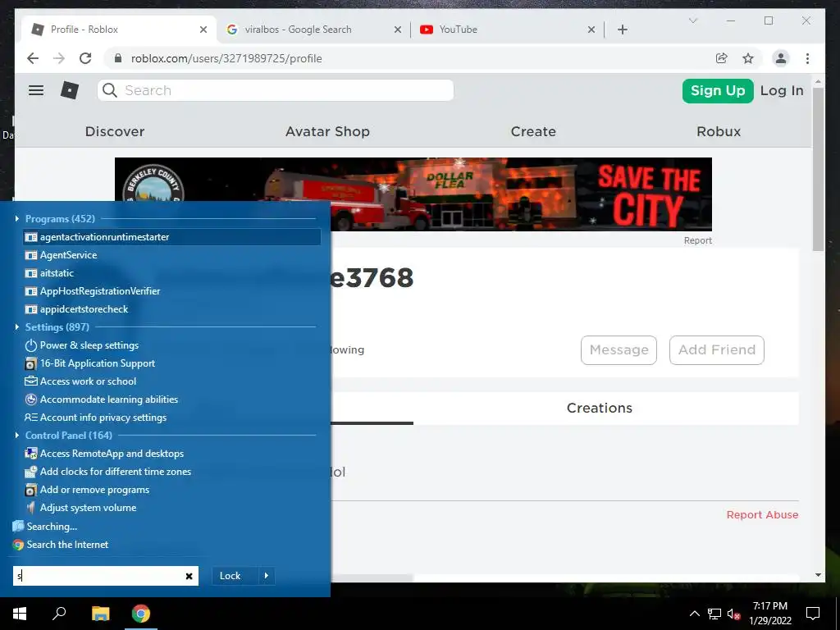
Task: Open the Roblox hamburger navigation menu
Action: [36, 90]
